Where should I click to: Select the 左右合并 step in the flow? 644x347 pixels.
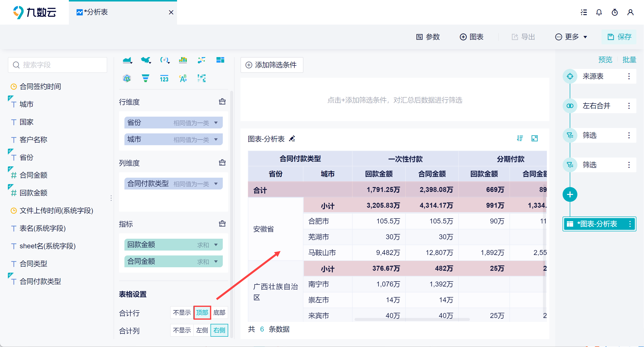tap(596, 106)
